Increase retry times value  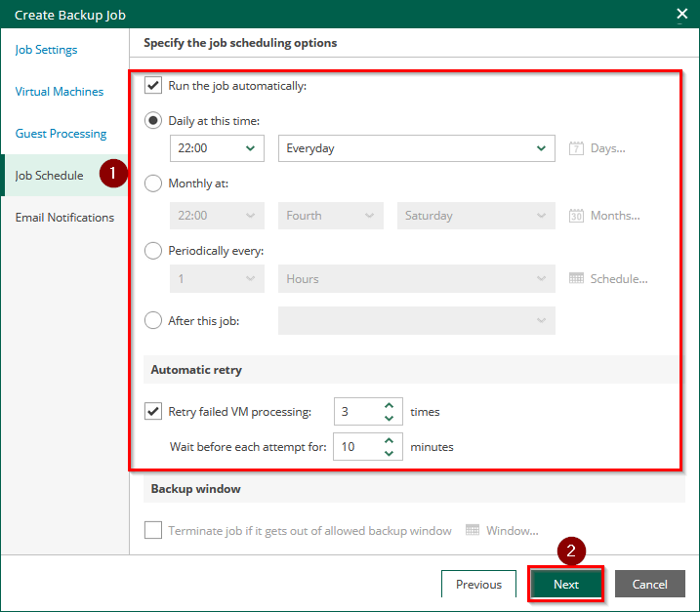(x=389, y=405)
